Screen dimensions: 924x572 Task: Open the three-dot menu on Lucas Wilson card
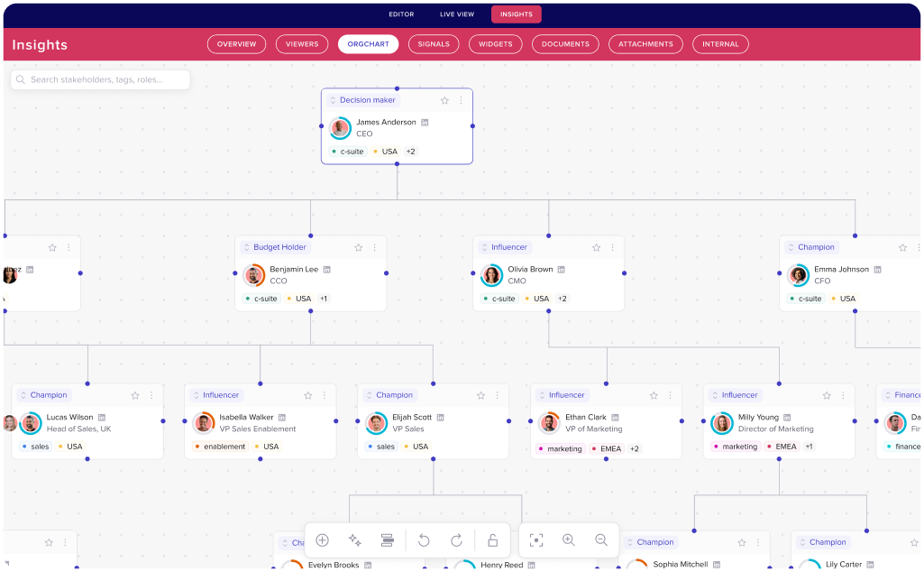151,396
